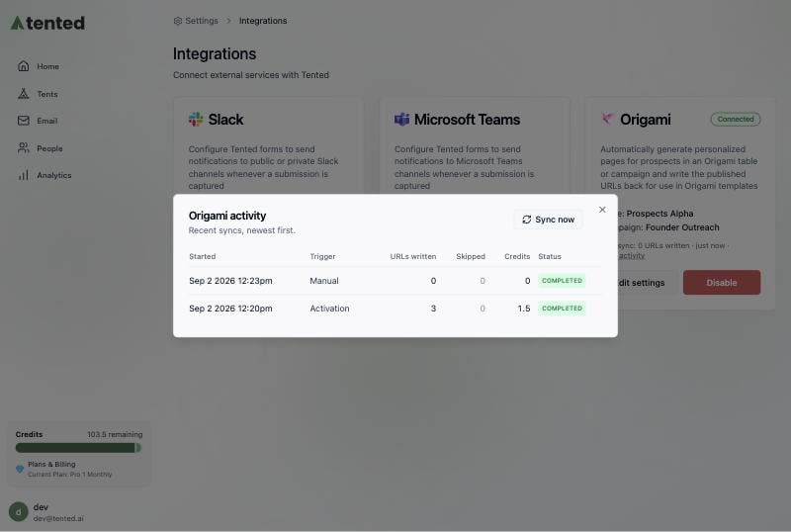The image size is (791, 532).
Task: Click the Plans & Billing diamond icon
Action: click(x=20, y=469)
